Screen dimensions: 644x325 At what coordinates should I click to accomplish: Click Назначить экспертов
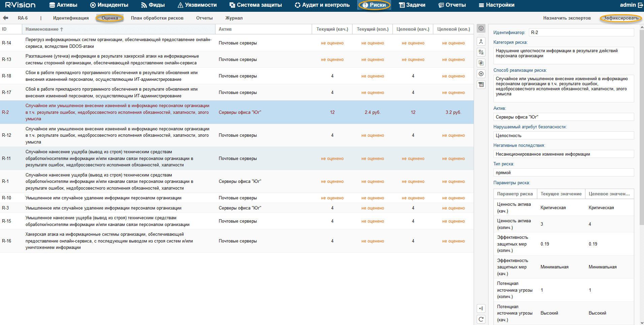pos(567,18)
